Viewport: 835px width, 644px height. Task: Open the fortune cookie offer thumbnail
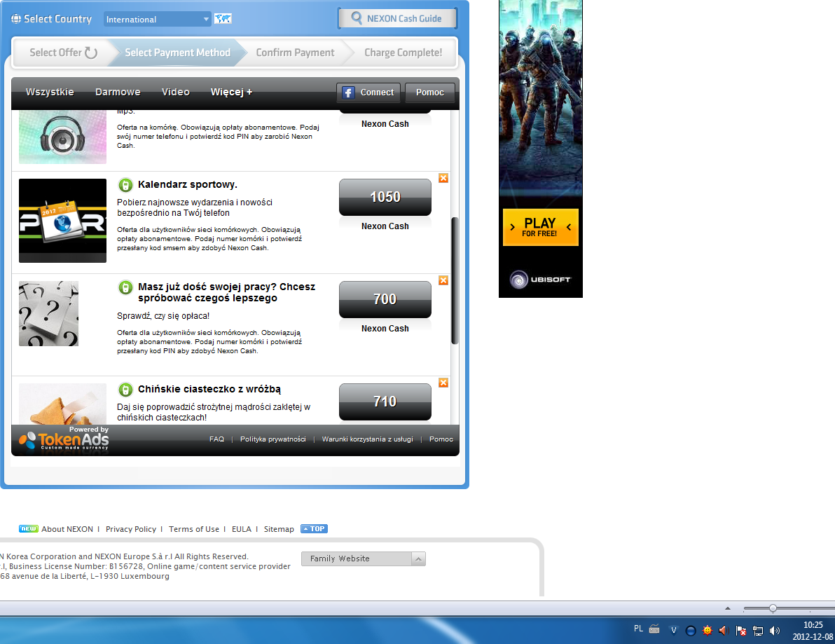point(63,404)
